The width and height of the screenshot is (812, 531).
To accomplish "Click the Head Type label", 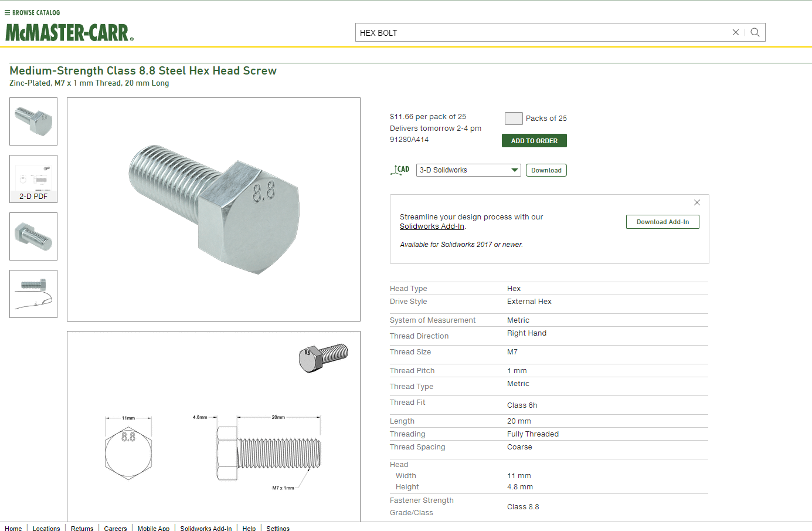I will pyautogui.click(x=409, y=289).
